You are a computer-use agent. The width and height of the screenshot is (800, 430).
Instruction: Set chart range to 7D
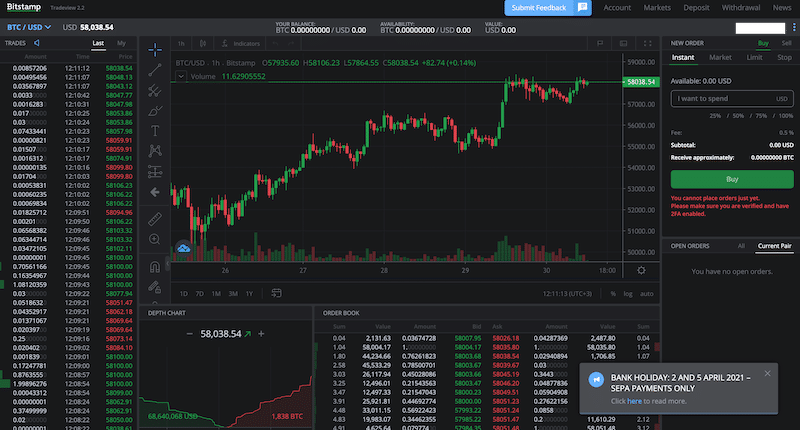(199, 294)
